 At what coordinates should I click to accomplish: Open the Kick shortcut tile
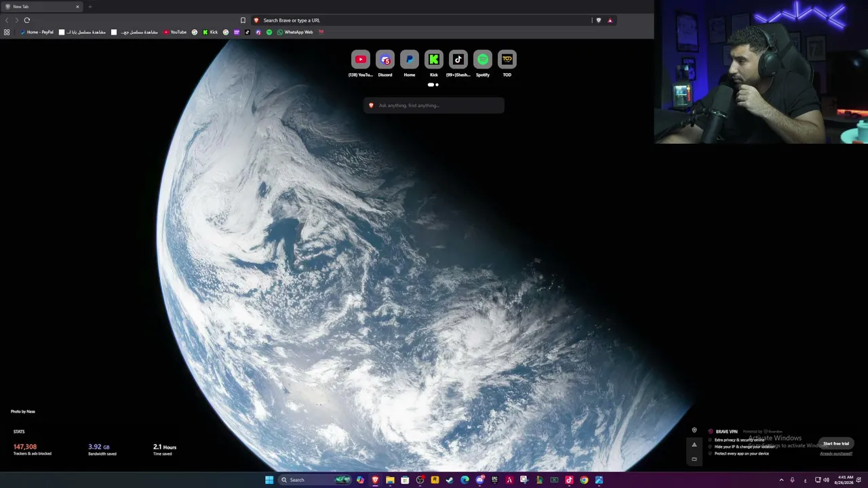coord(434,60)
